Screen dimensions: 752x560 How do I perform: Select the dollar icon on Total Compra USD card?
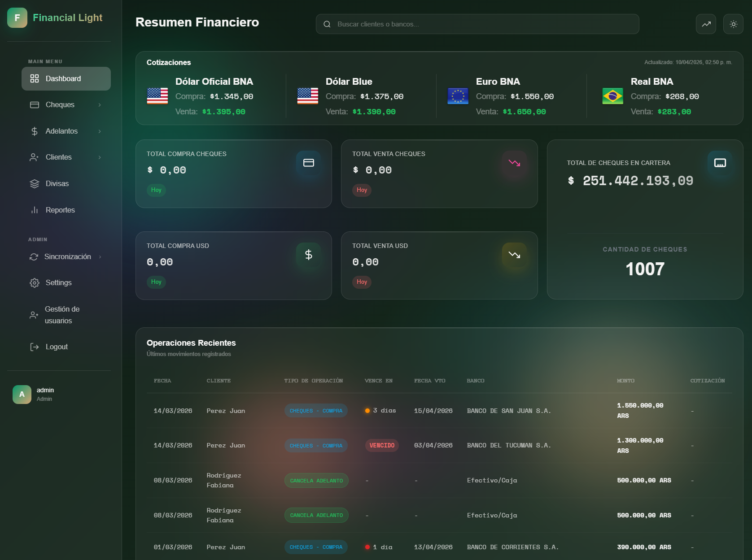tap(308, 255)
